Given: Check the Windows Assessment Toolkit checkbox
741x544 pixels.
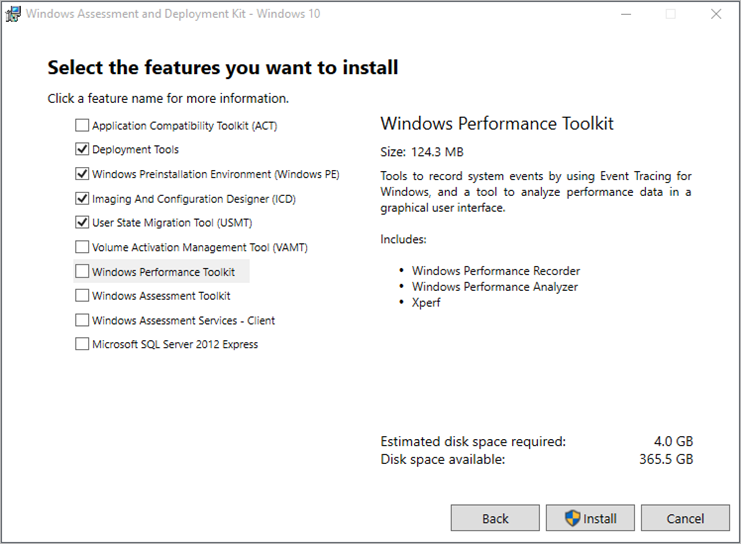Looking at the screenshot, I should 81,296.
